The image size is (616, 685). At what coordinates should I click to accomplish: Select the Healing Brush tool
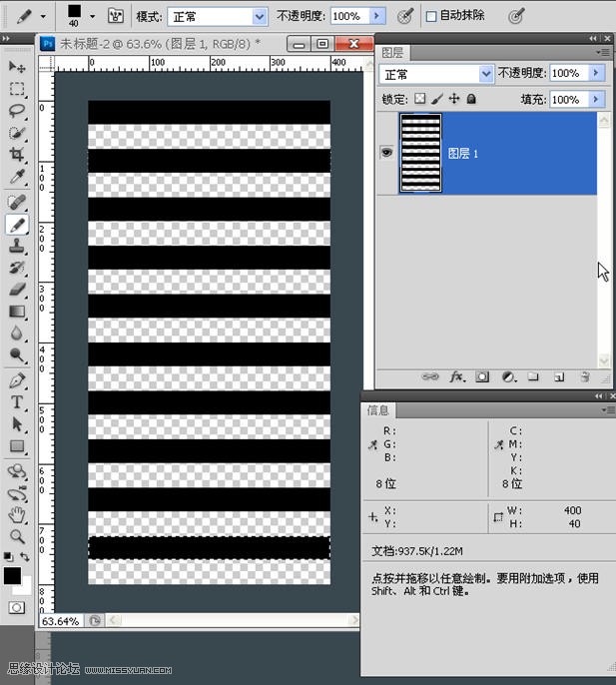pyautogui.click(x=17, y=203)
